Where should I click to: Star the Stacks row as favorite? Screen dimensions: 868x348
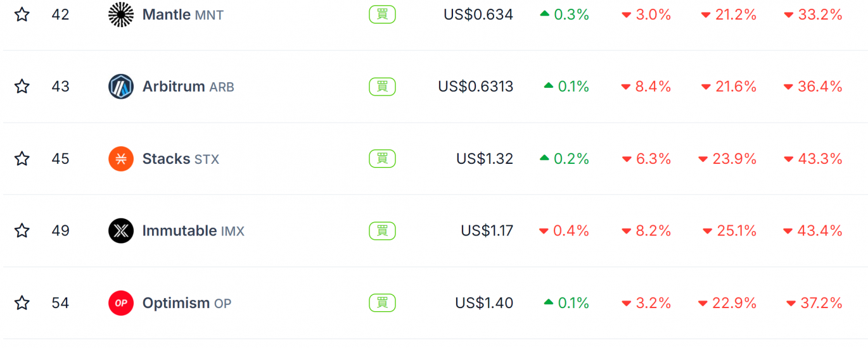coord(22,159)
